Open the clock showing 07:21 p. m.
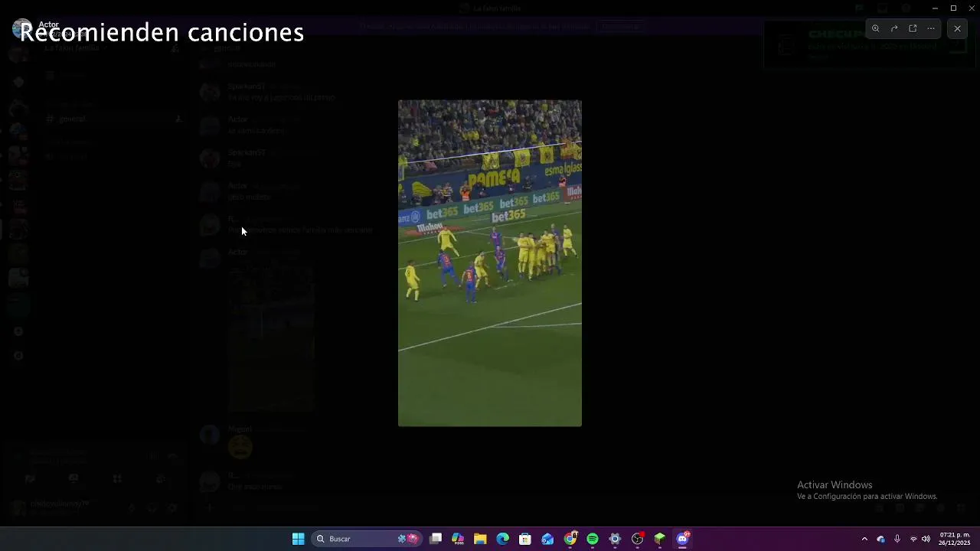980x551 pixels. [x=955, y=539]
